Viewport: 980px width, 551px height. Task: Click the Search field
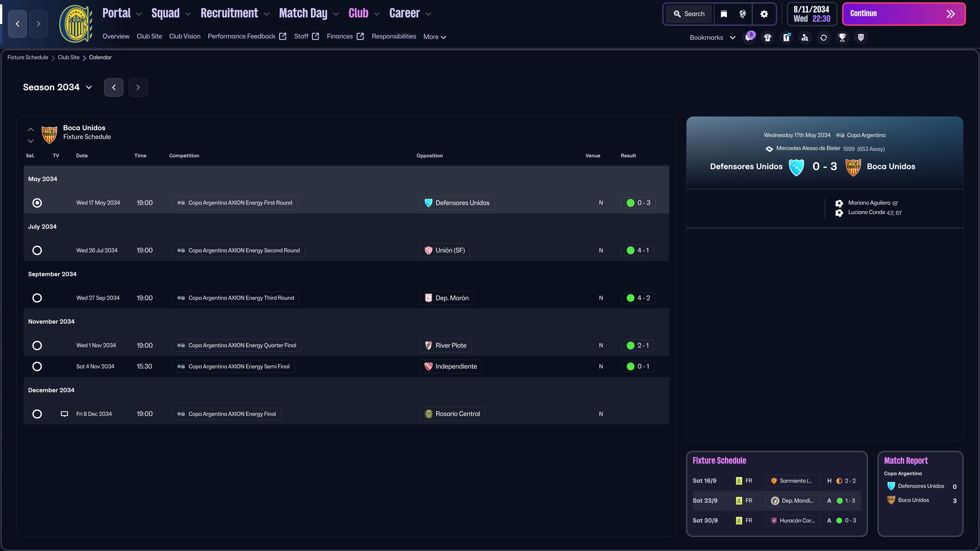click(x=689, y=14)
